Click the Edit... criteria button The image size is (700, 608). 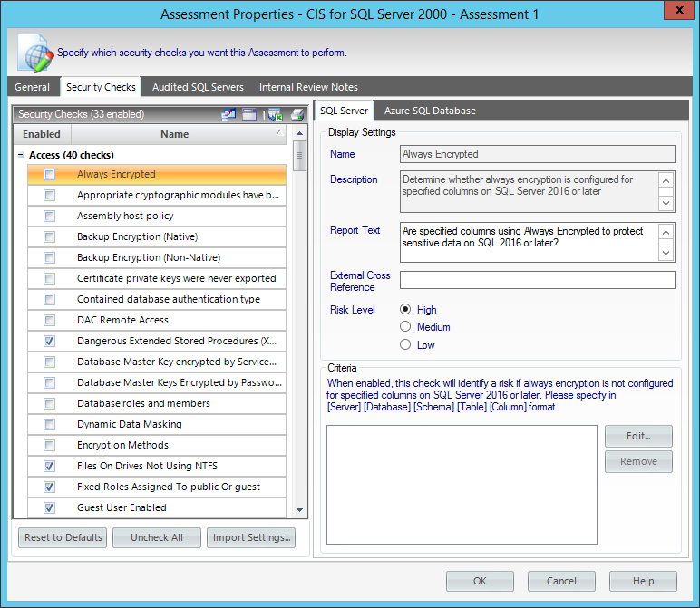(638, 436)
